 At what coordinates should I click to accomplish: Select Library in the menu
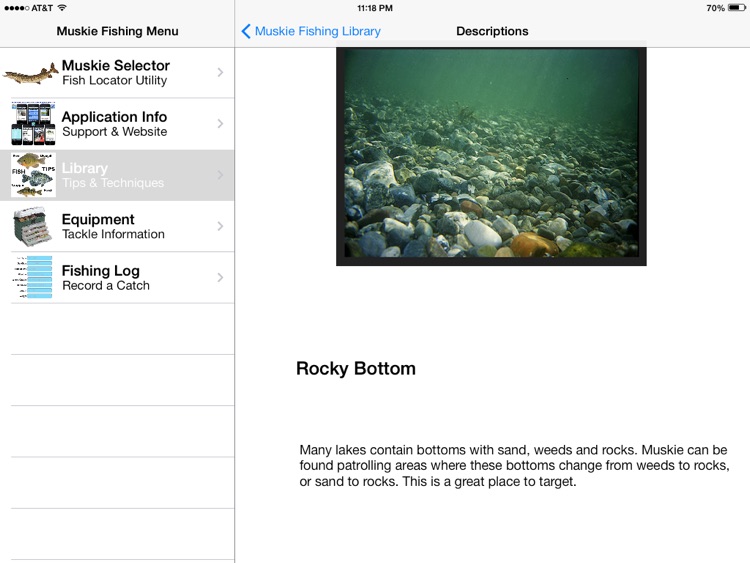coord(117,175)
